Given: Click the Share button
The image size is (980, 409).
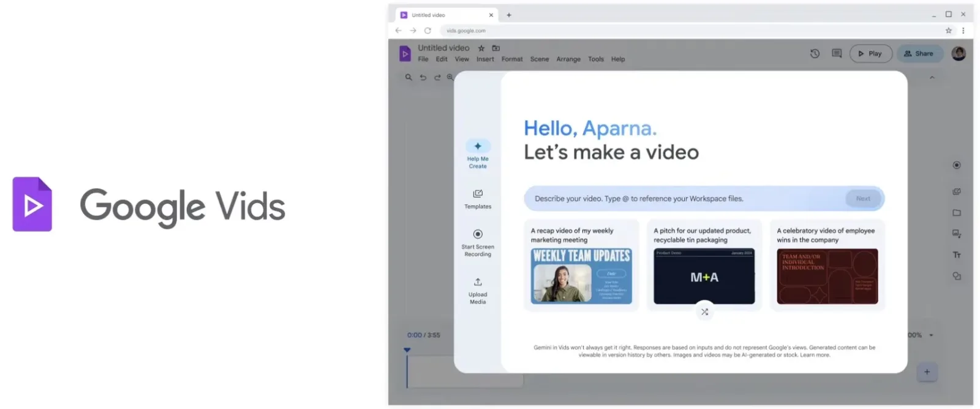Looking at the screenshot, I should tap(920, 53).
